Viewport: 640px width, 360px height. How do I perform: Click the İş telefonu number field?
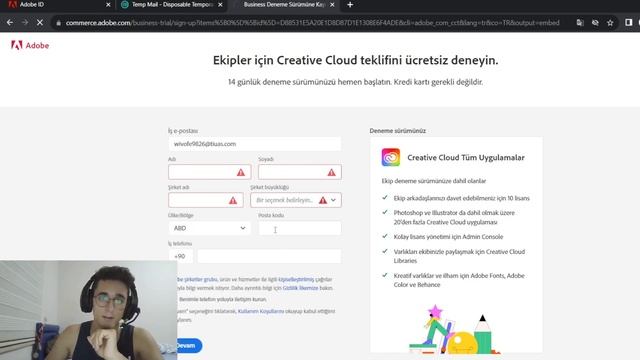[x=269, y=256]
